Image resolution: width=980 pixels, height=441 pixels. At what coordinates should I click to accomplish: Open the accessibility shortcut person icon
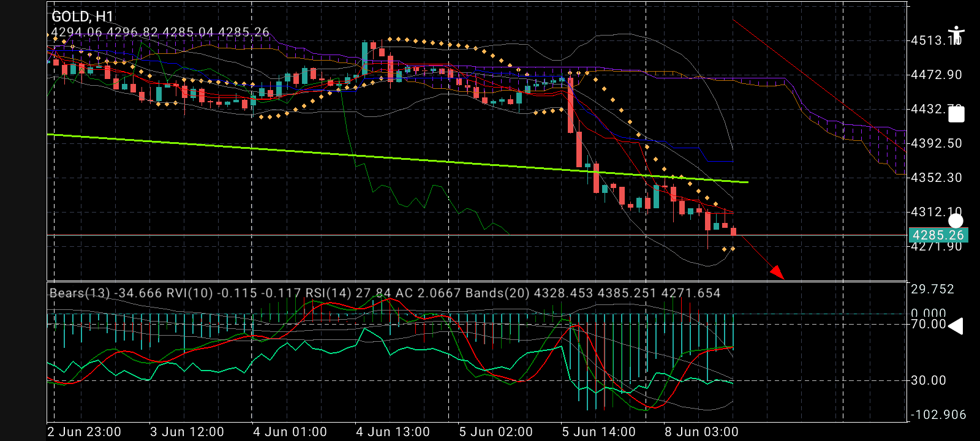tap(956, 36)
